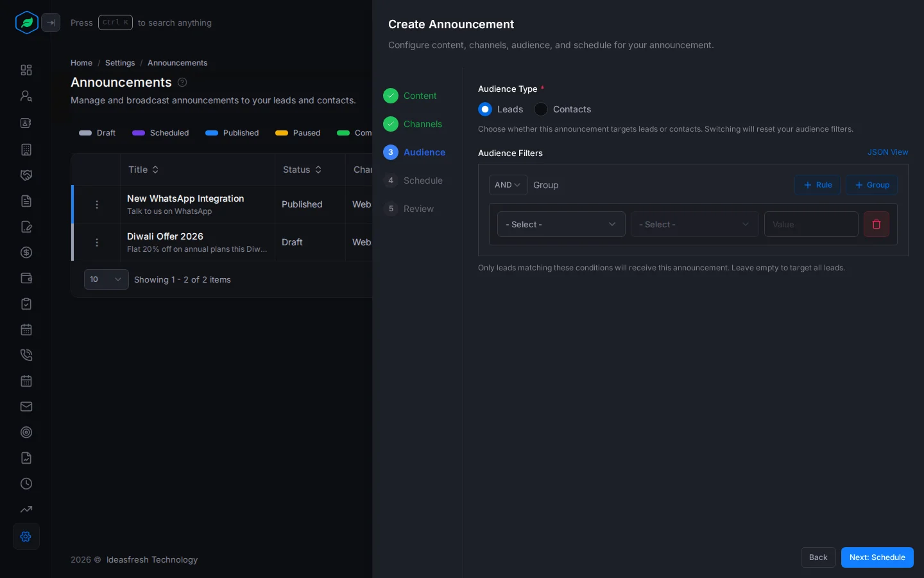Screen dimensions: 924x578
Task: Open the clipboard checkmark tasks icon
Action: point(26,304)
